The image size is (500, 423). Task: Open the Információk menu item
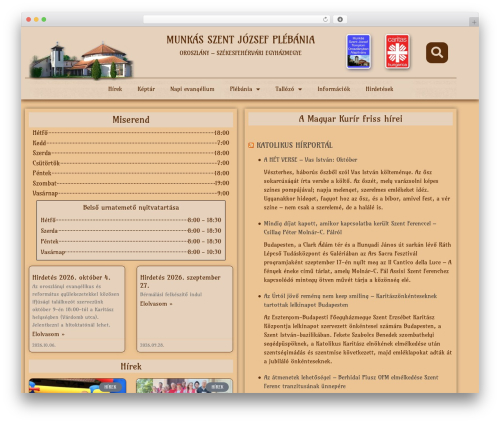[x=334, y=89]
